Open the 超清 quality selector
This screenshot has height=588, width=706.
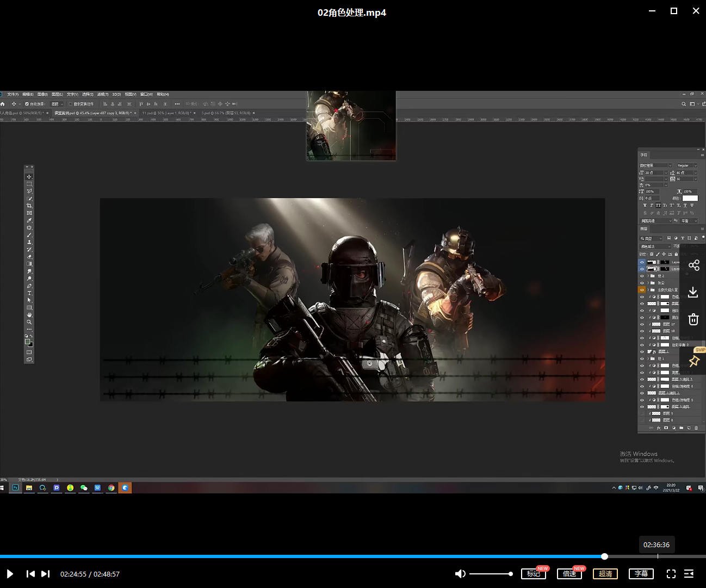pyautogui.click(x=605, y=574)
